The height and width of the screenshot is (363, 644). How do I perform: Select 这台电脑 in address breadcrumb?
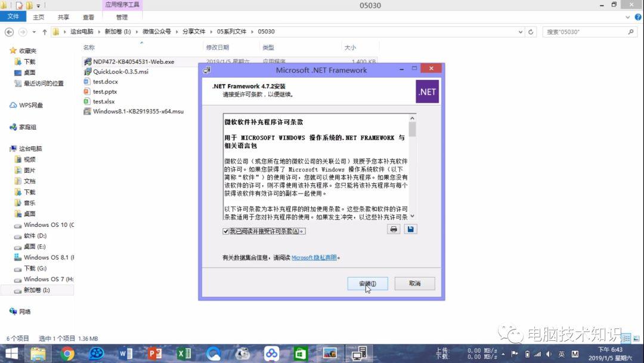82,32
